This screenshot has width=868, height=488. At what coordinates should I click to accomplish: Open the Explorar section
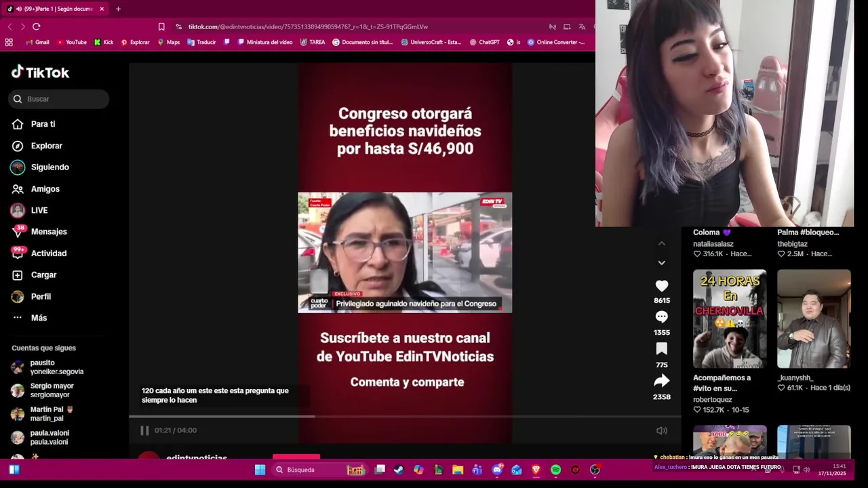(37, 146)
